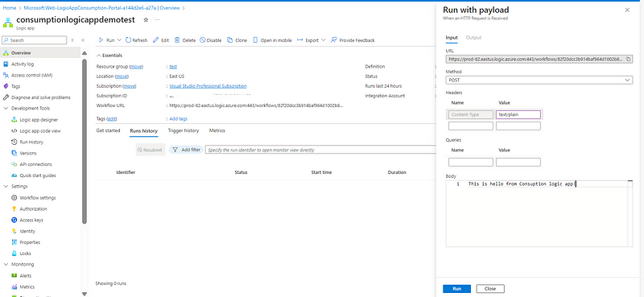Click the Refresh toolbar button
Viewport: 644px width, 297px height.
coord(136,40)
